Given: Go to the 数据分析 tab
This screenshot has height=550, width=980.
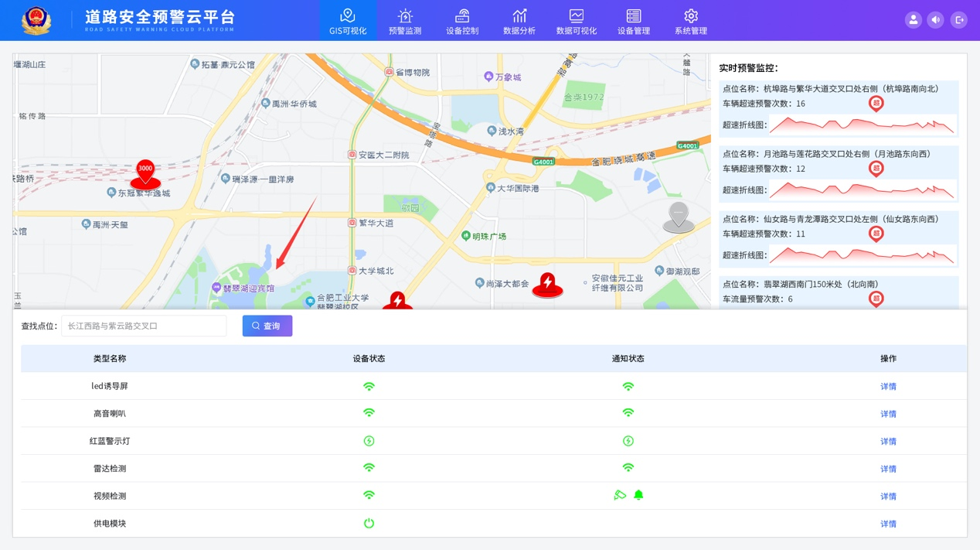Looking at the screenshot, I should click(519, 21).
